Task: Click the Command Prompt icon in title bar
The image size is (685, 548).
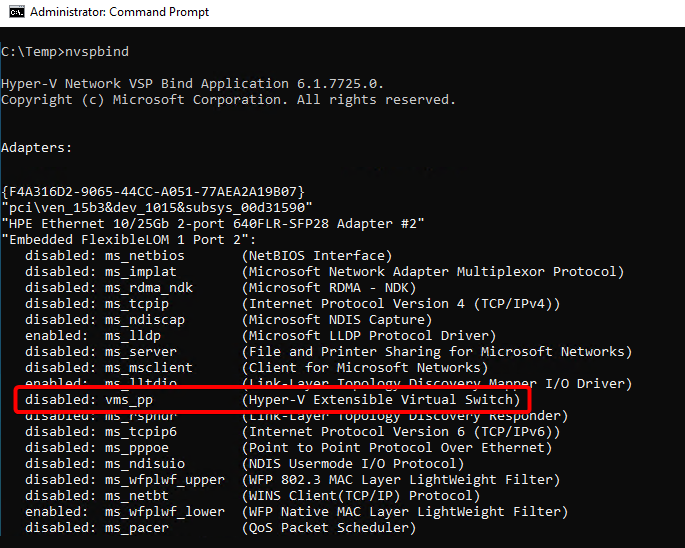Action: (13, 13)
